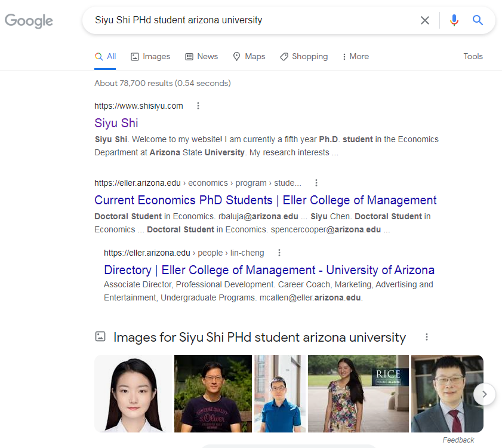502x448 pixels.
Task: Open Directory Eller College of Management link
Action: click(269, 270)
